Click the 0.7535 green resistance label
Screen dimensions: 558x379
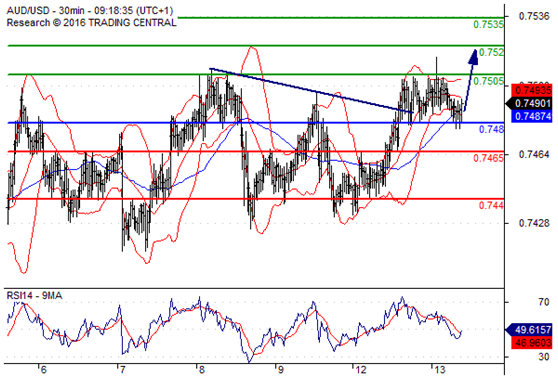pos(488,24)
